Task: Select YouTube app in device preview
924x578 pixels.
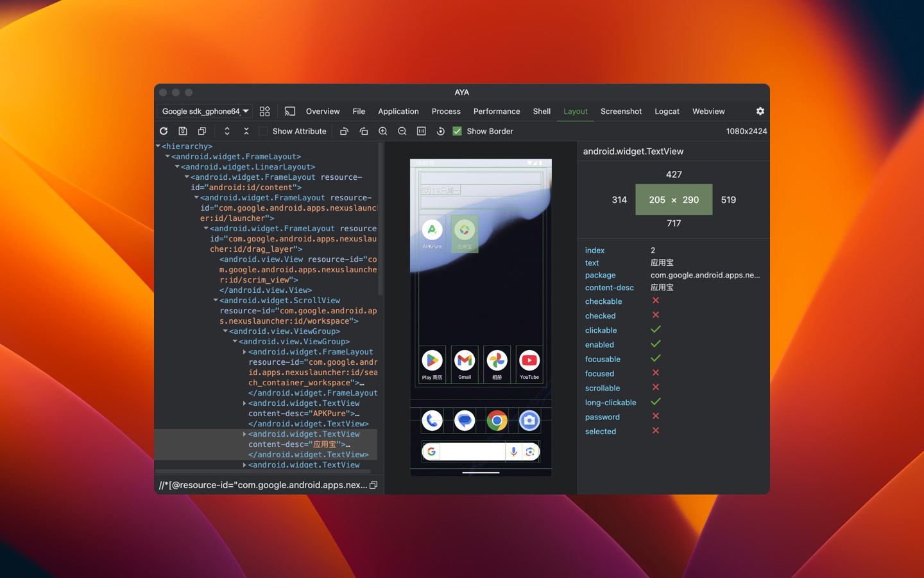Action: pos(529,365)
